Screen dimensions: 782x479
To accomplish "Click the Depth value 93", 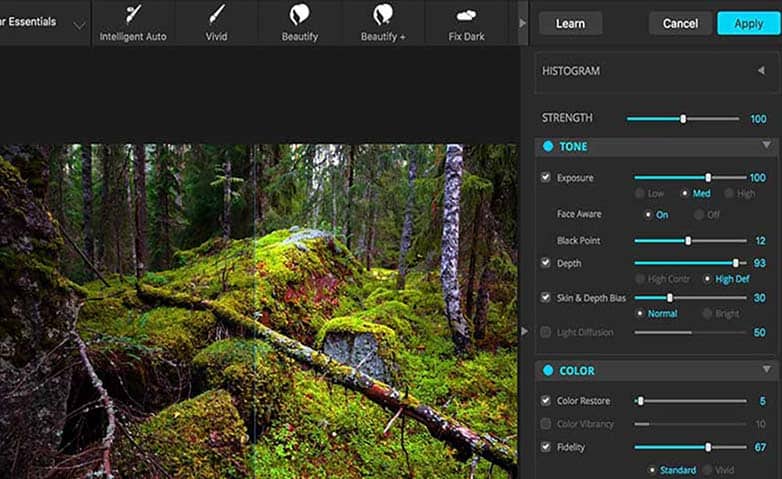I will pyautogui.click(x=760, y=263).
